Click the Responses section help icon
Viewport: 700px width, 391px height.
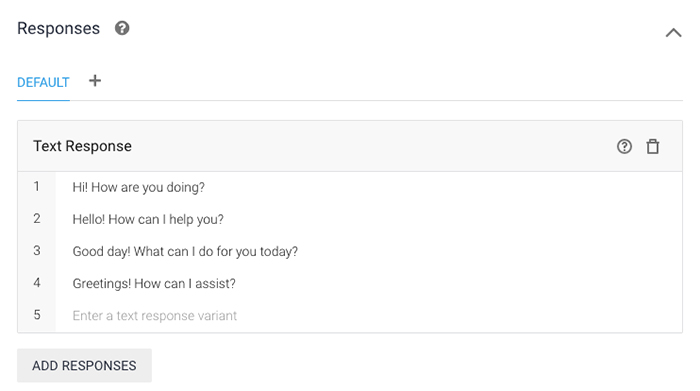122,28
